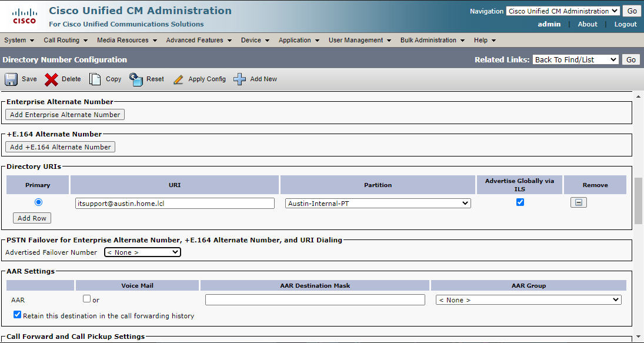Click the red Delete X icon
644x343 pixels.
[x=51, y=79]
